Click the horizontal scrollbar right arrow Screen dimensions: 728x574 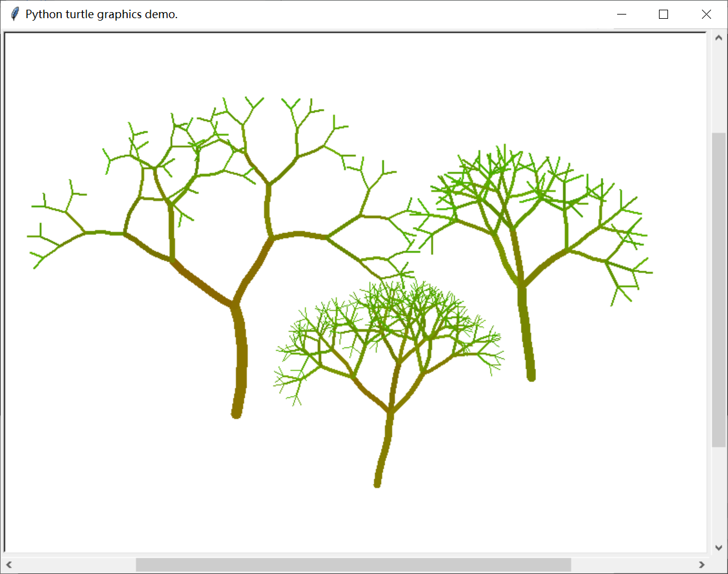(x=702, y=564)
